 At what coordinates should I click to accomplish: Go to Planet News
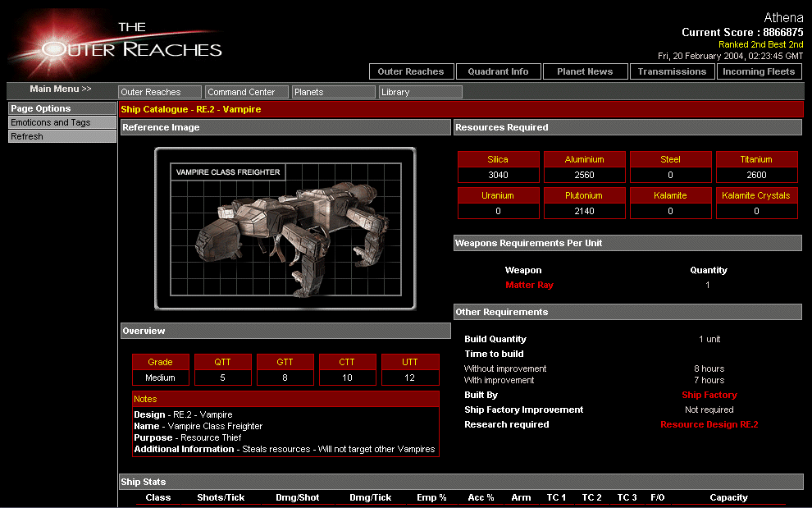click(x=585, y=71)
